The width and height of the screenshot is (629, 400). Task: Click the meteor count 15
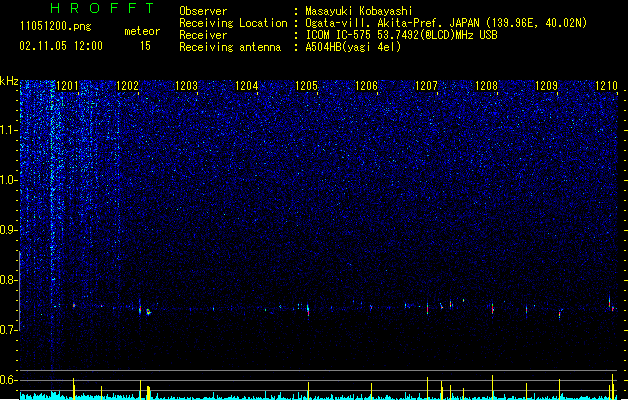tap(145, 46)
